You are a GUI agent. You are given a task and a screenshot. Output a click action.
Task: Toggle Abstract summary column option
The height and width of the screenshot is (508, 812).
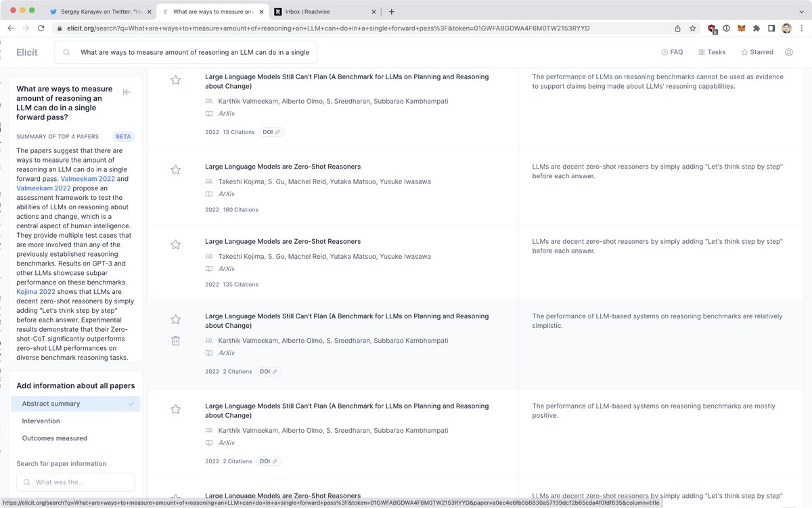75,404
